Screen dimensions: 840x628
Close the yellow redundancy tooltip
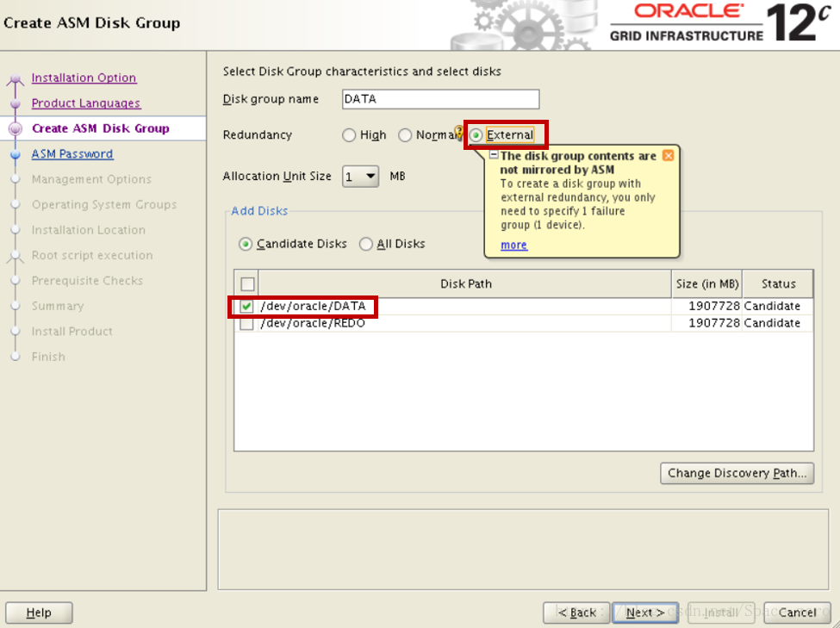point(668,156)
